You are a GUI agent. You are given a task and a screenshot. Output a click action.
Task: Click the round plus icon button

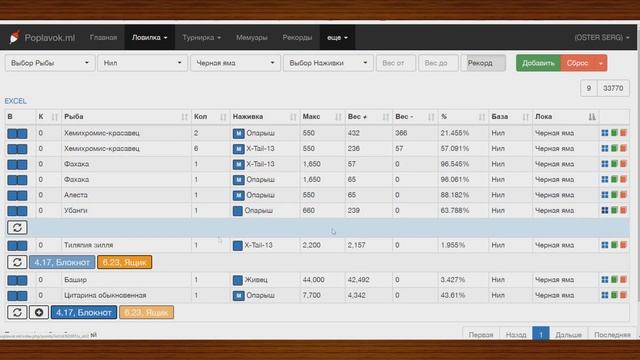39,312
